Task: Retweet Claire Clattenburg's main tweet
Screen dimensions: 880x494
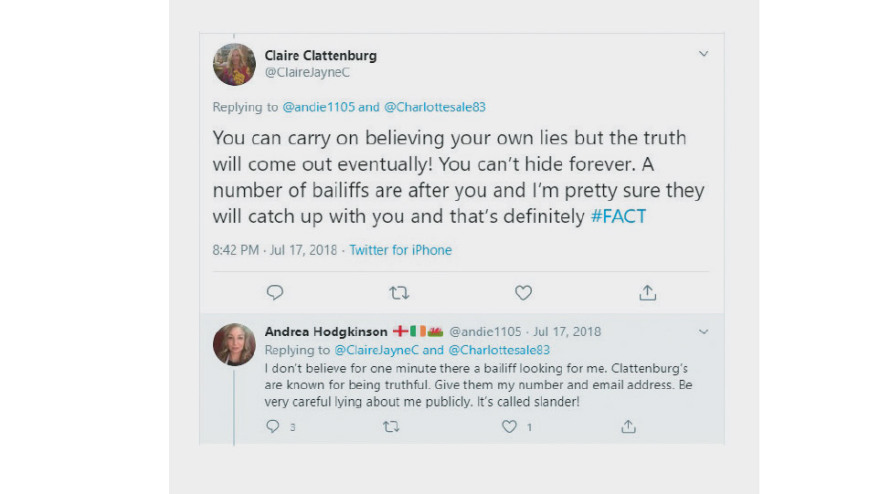Action: 399,292
